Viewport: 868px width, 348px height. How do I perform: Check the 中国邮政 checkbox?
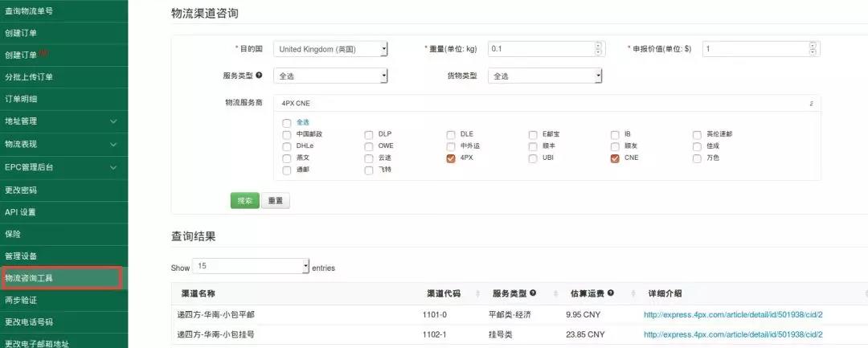pyautogui.click(x=287, y=134)
